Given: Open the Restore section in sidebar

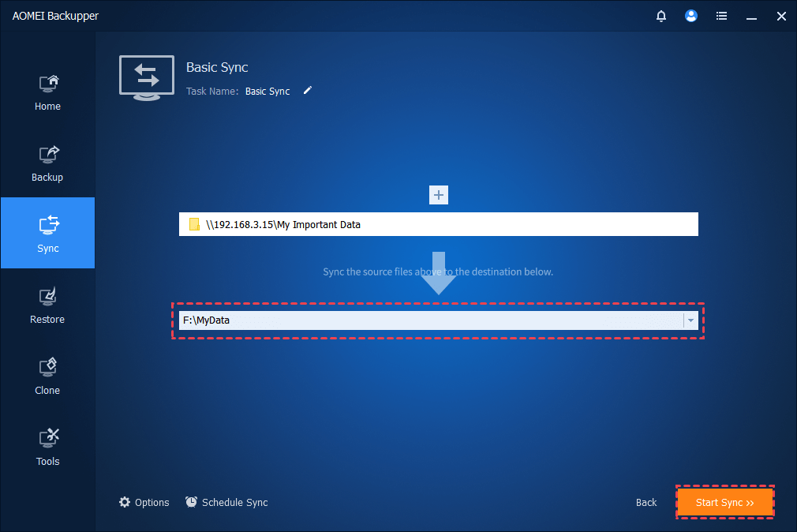Looking at the screenshot, I should tap(48, 305).
